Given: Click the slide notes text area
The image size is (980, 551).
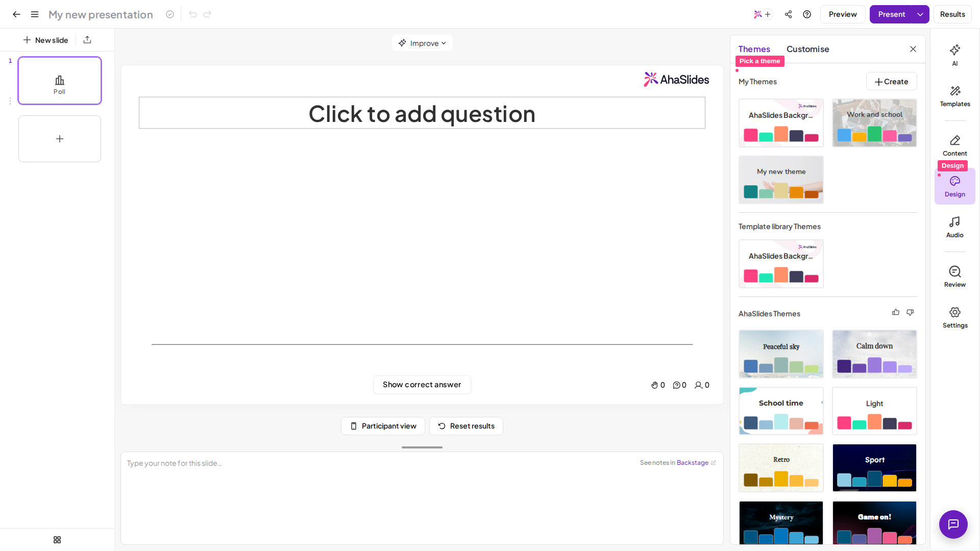Looking at the screenshot, I should coord(422,498).
